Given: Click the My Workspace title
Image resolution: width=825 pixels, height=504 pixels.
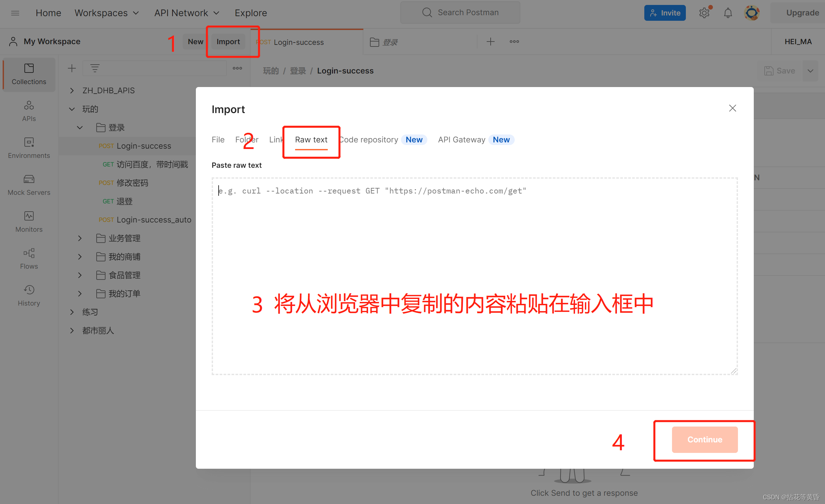Looking at the screenshot, I should click(52, 42).
